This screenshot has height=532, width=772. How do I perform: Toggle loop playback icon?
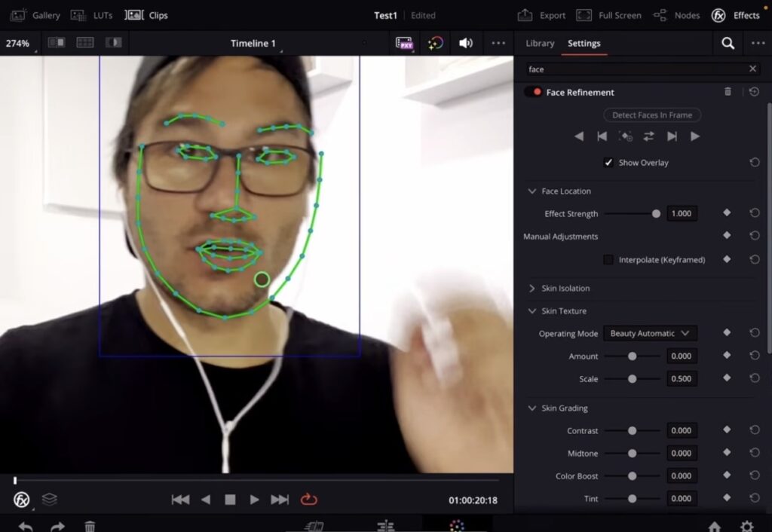pos(308,500)
